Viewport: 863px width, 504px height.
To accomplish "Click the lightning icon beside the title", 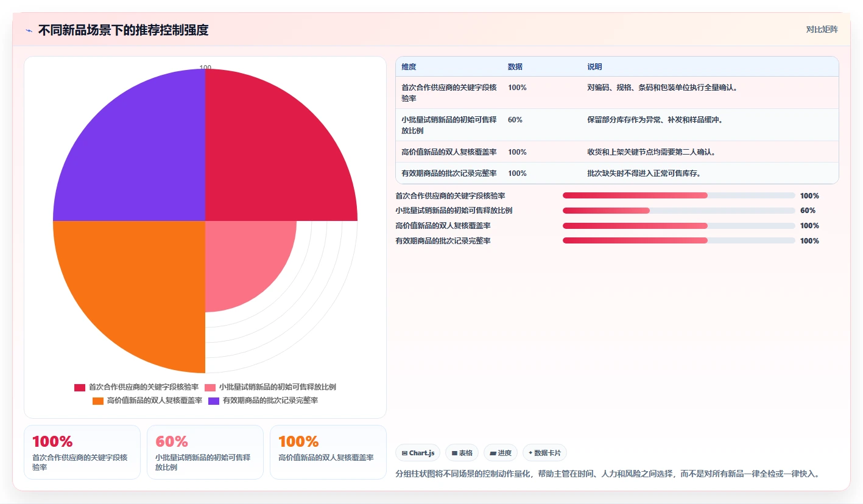I will 29,30.
